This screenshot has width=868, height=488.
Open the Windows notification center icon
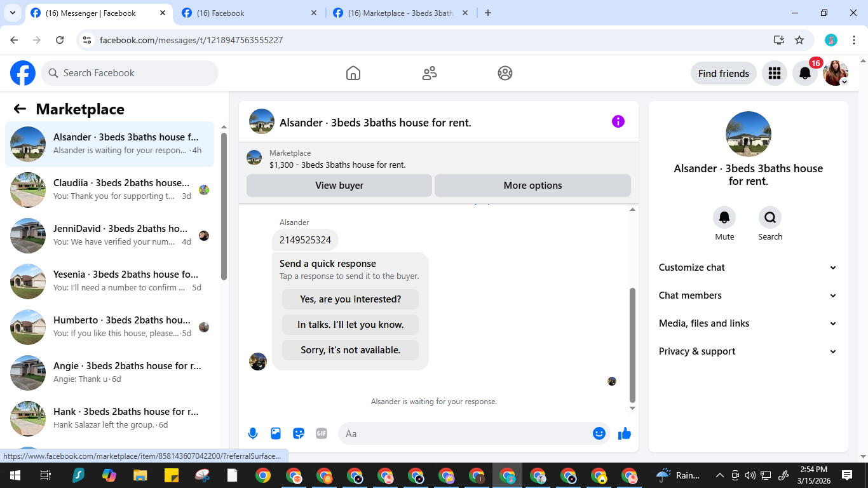(x=847, y=475)
